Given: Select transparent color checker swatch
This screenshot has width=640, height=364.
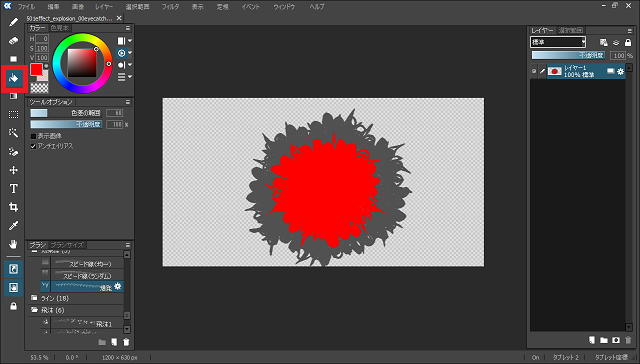Looking at the screenshot, I should [x=40, y=87].
